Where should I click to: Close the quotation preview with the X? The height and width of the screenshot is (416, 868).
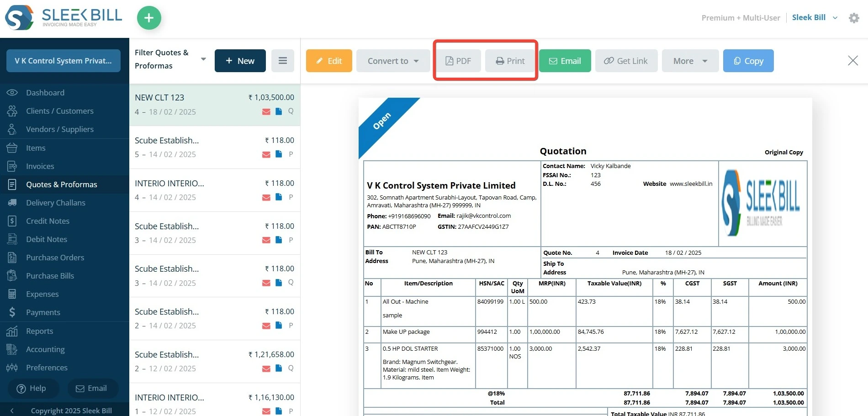(853, 61)
